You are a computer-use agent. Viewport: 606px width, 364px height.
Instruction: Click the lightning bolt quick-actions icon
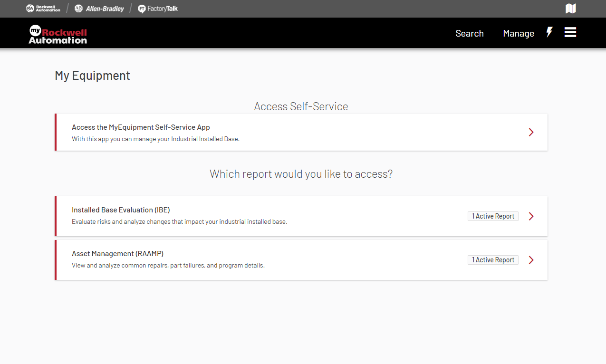[549, 32]
